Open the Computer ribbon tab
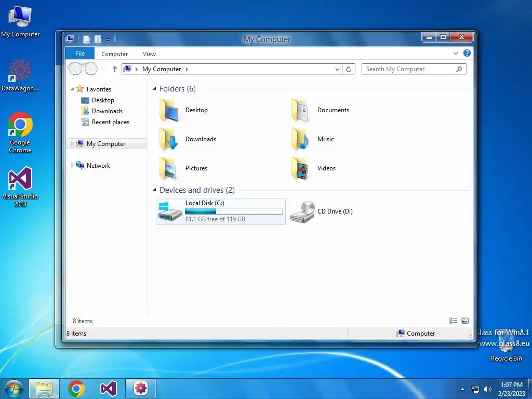 coord(115,54)
